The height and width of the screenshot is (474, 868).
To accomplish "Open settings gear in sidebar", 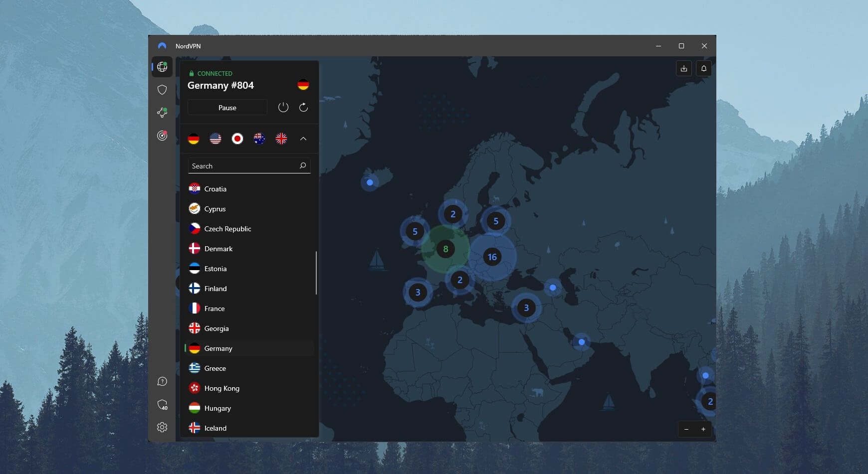I will [x=162, y=427].
